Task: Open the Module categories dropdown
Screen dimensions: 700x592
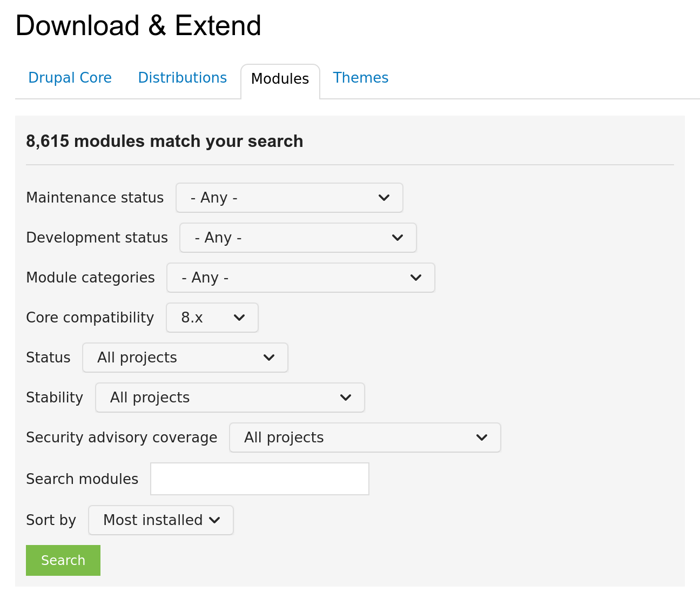Action: 300,278
